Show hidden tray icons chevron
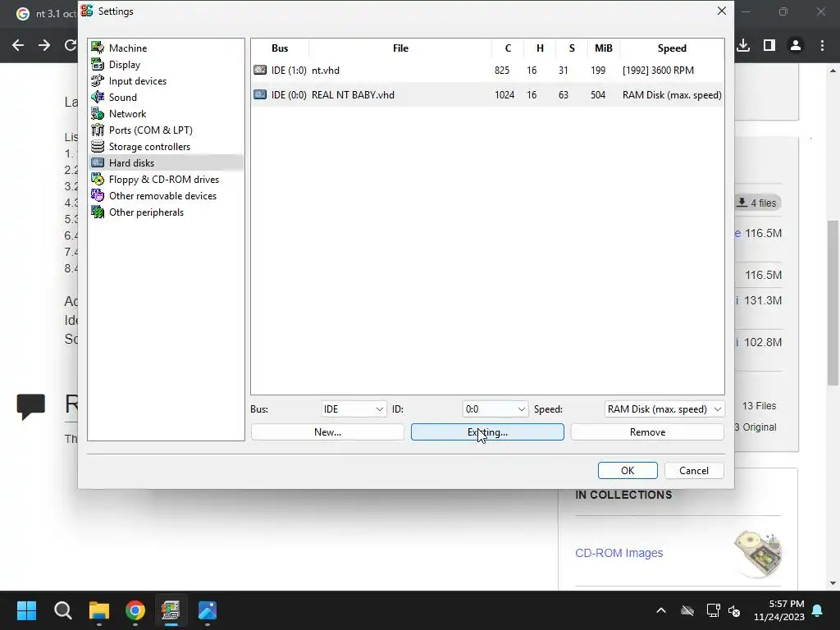 click(x=661, y=610)
